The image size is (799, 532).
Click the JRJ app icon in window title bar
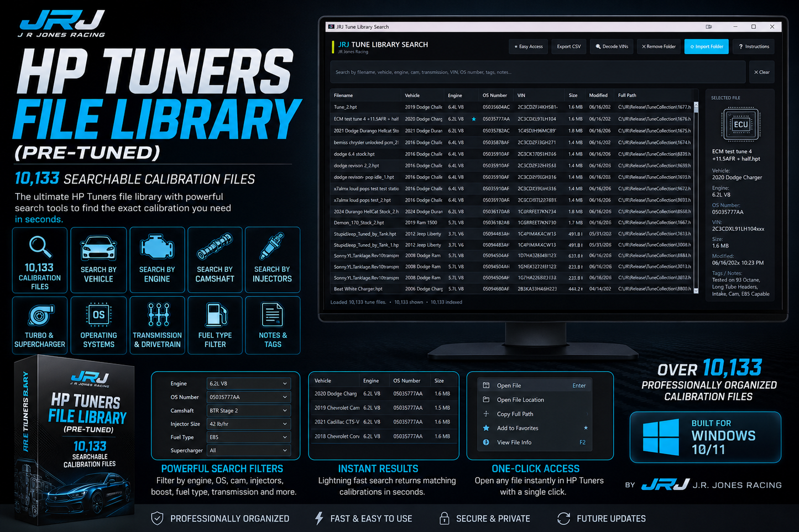point(331,27)
